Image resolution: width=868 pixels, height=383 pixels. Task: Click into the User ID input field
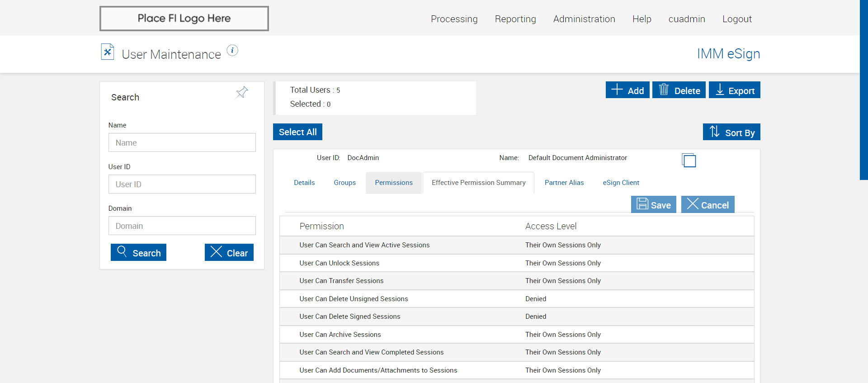click(x=182, y=184)
